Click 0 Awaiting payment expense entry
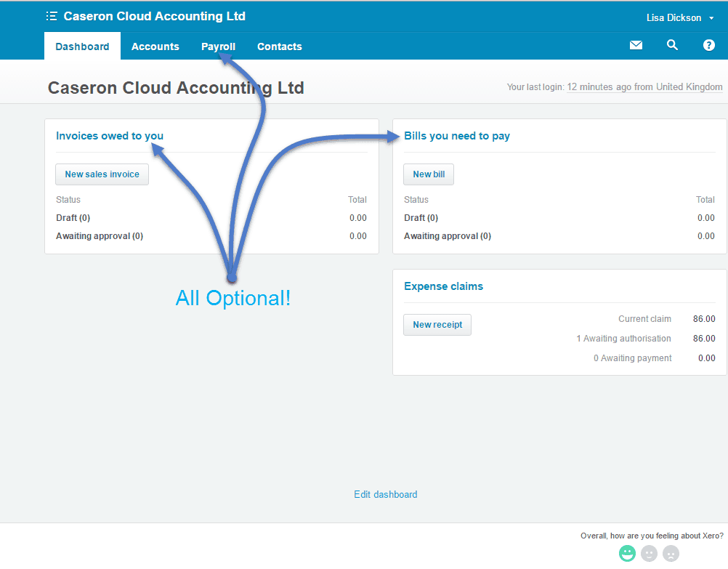728x569 pixels. coord(632,358)
